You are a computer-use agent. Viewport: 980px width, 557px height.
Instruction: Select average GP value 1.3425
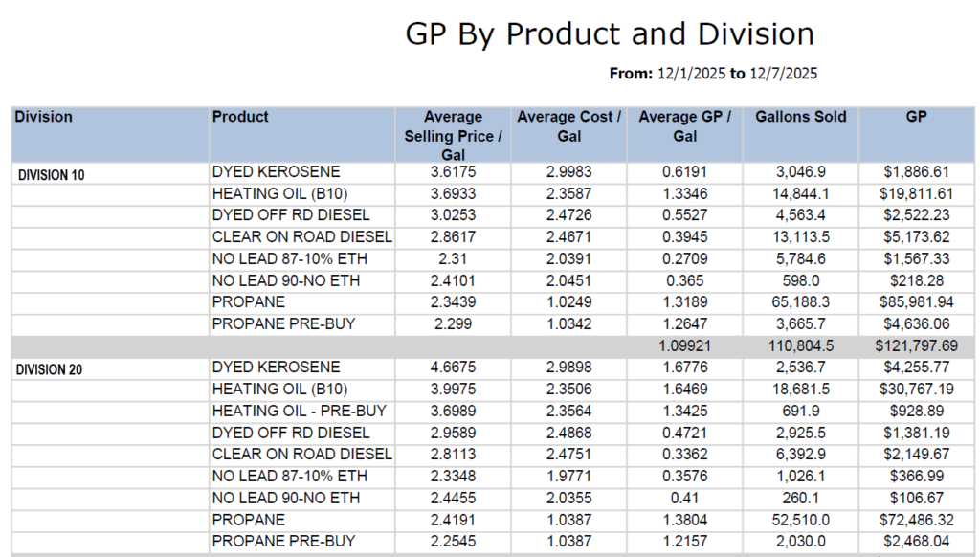pos(685,411)
